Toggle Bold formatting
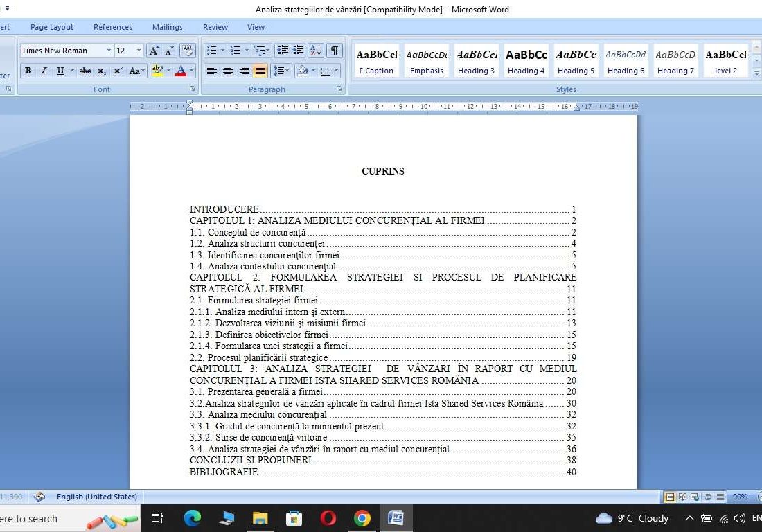Screen dimensions: 762x532 [x=28, y=71]
